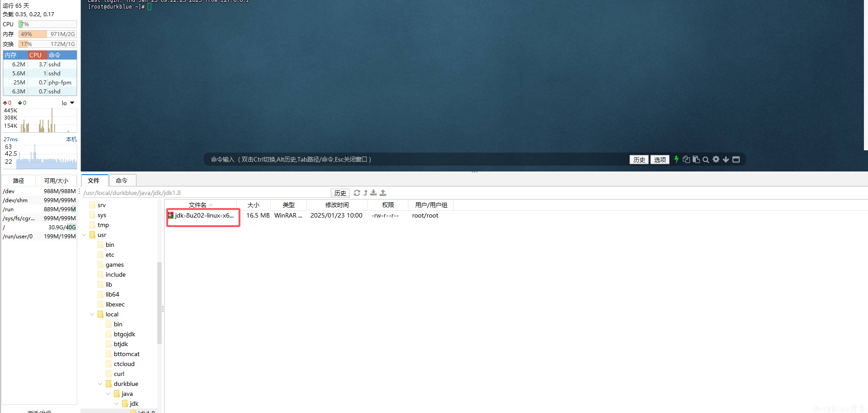Click the lib64 folder icon
This screenshot has width=868, height=413.
(101, 294)
